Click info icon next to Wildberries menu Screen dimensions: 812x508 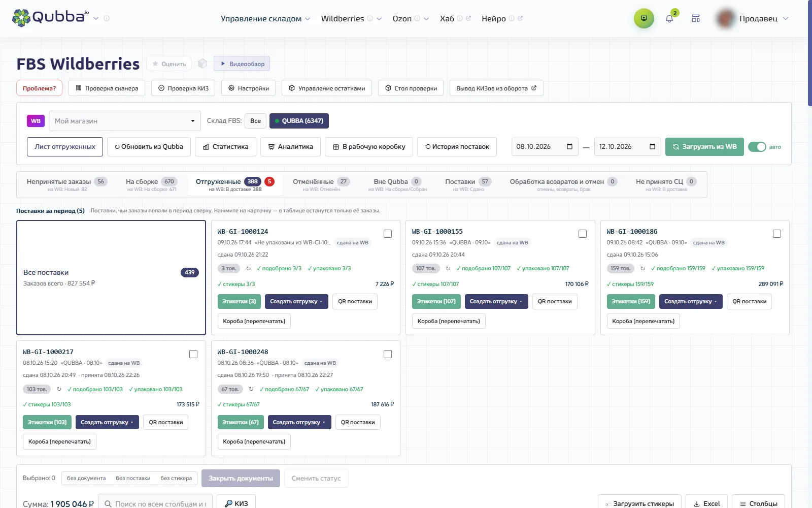370,18
